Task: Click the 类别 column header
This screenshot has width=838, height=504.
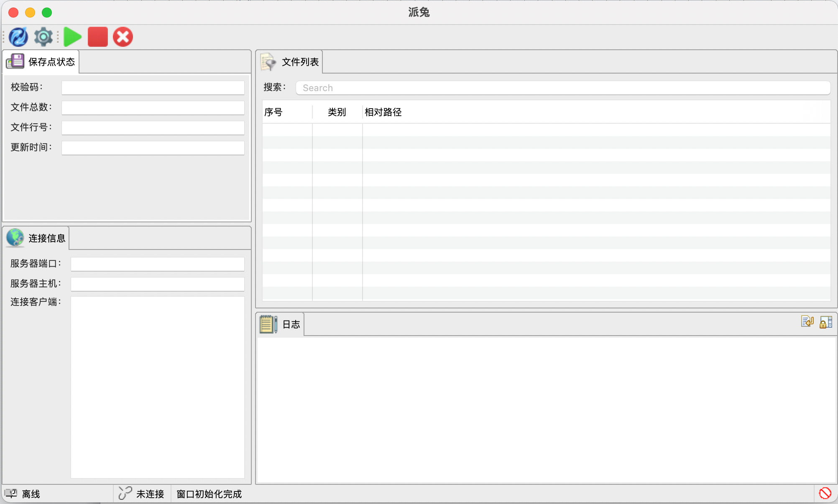Action: (336, 112)
